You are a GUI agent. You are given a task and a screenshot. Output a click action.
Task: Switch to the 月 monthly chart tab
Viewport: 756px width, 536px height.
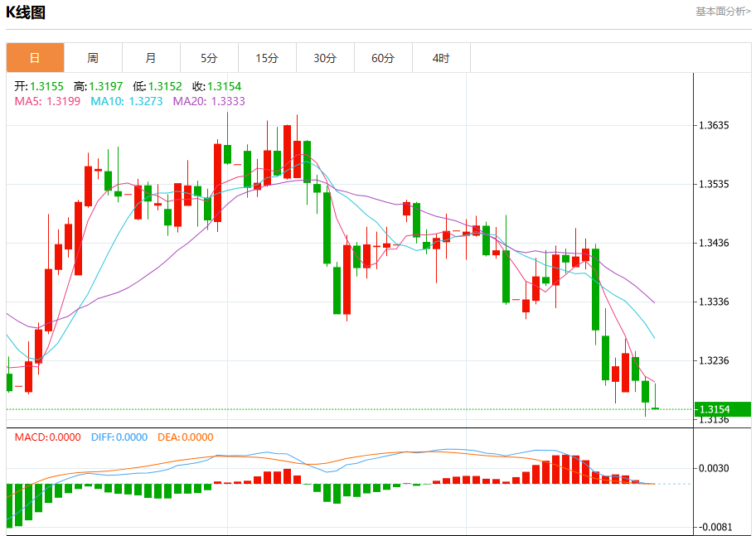pos(151,58)
